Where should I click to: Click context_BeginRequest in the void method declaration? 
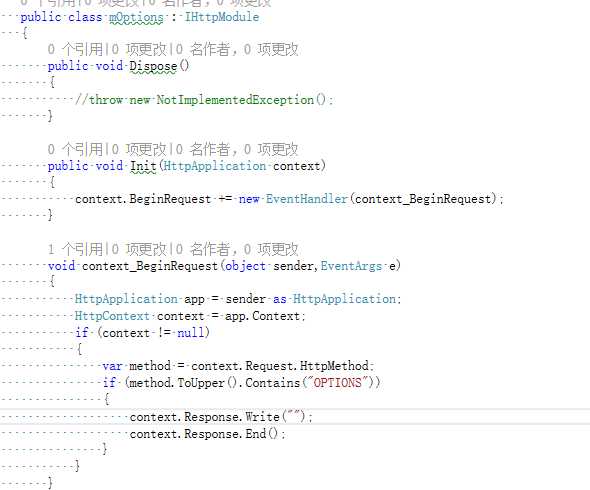click(x=150, y=266)
